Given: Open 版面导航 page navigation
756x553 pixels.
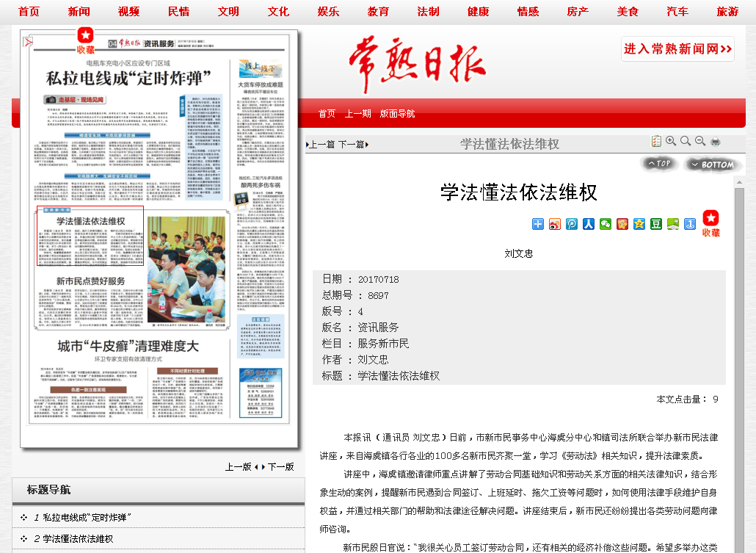Looking at the screenshot, I should tap(397, 114).
